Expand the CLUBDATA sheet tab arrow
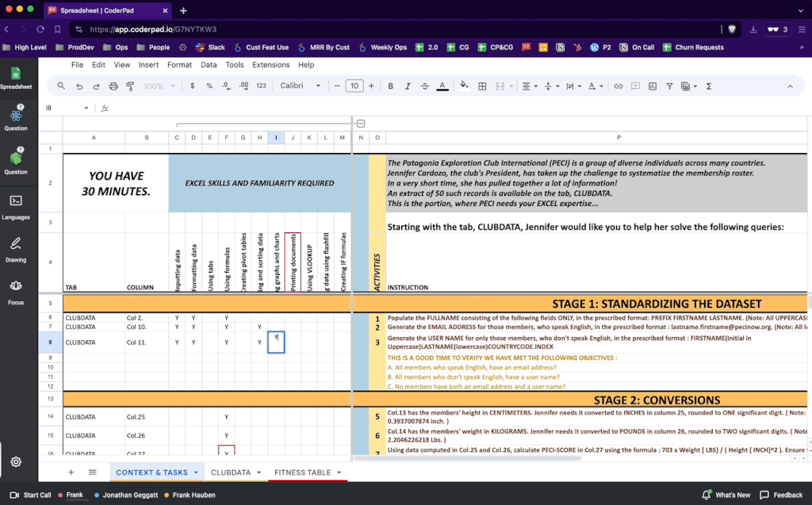This screenshot has width=812, height=505. click(x=259, y=472)
